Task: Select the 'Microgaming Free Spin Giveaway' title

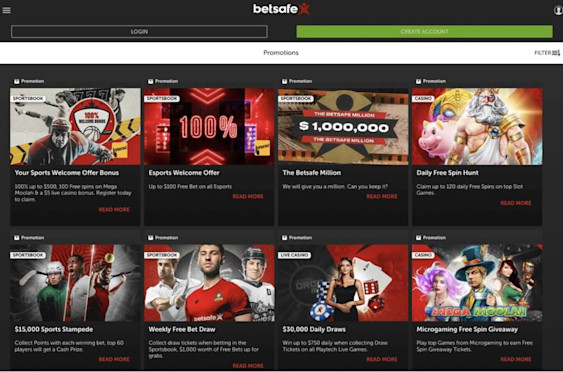Action: pyautogui.click(x=467, y=329)
